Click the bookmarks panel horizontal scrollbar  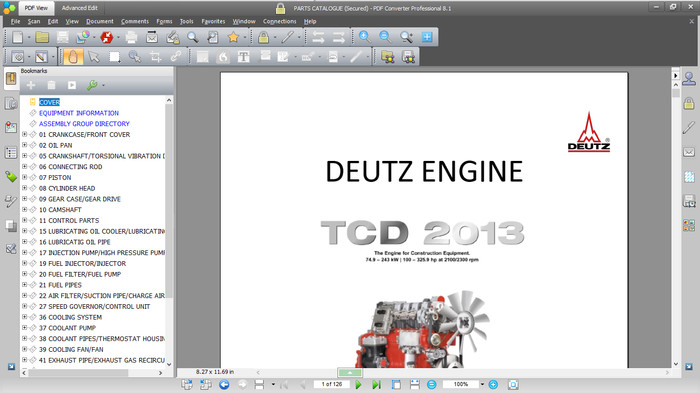92,372
